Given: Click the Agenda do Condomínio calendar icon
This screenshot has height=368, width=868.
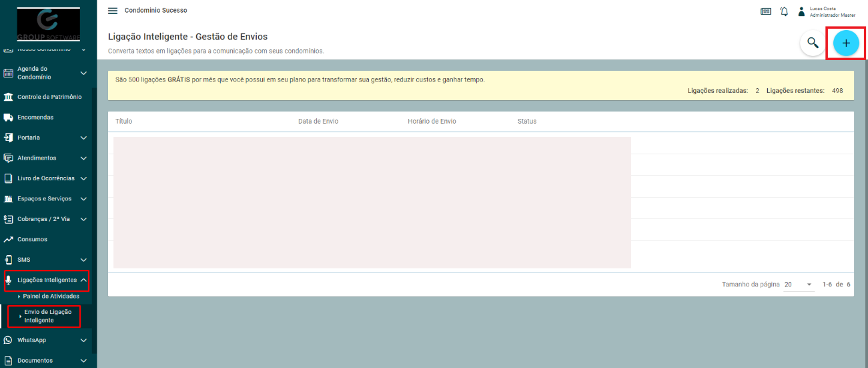Looking at the screenshot, I should click(x=9, y=73).
